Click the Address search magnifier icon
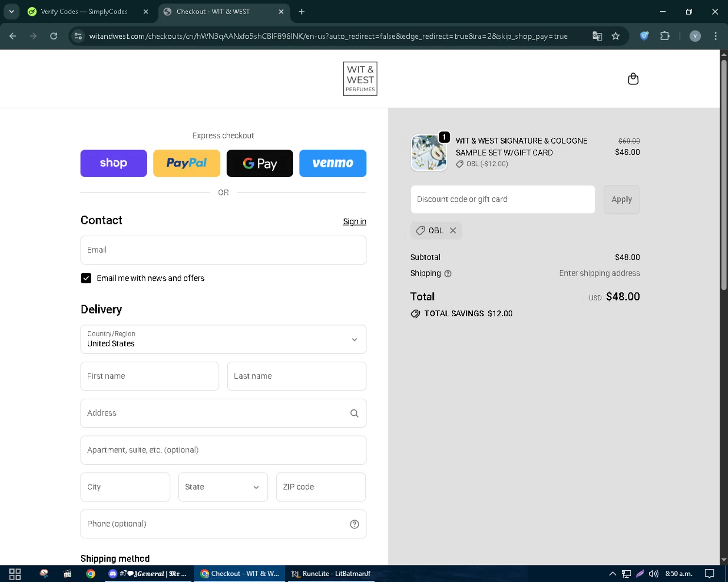Image resolution: width=728 pixels, height=582 pixels. [x=354, y=413]
